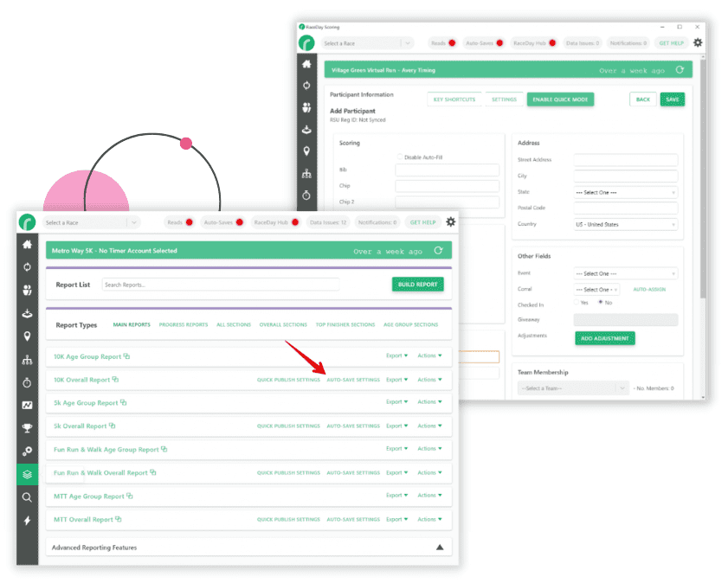The width and height of the screenshot is (728, 583).
Task: Click the Build Report button
Action: pyautogui.click(x=418, y=285)
